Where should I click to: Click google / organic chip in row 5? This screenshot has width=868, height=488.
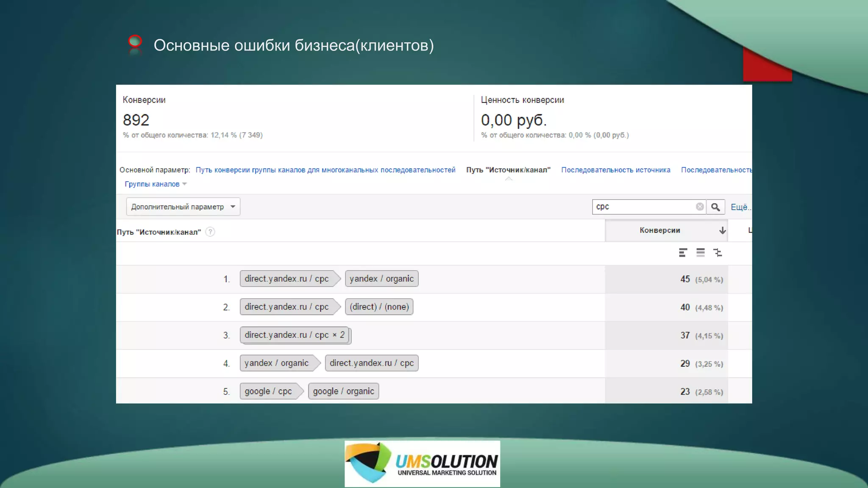pyautogui.click(x=343, y=391)
